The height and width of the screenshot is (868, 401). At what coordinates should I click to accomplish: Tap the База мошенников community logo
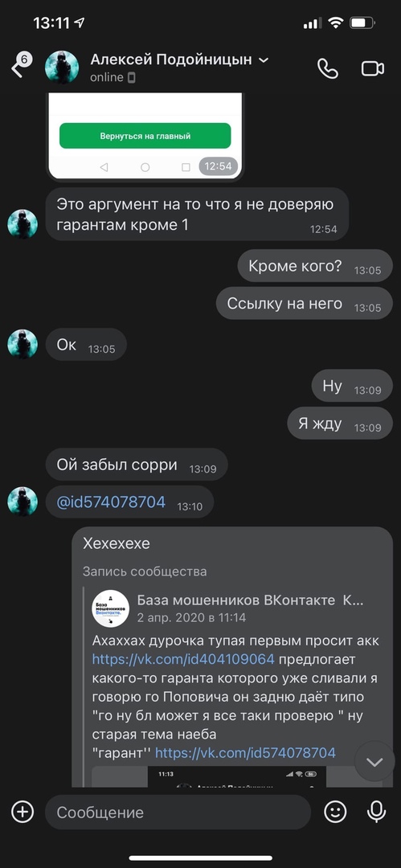(111, 608)
